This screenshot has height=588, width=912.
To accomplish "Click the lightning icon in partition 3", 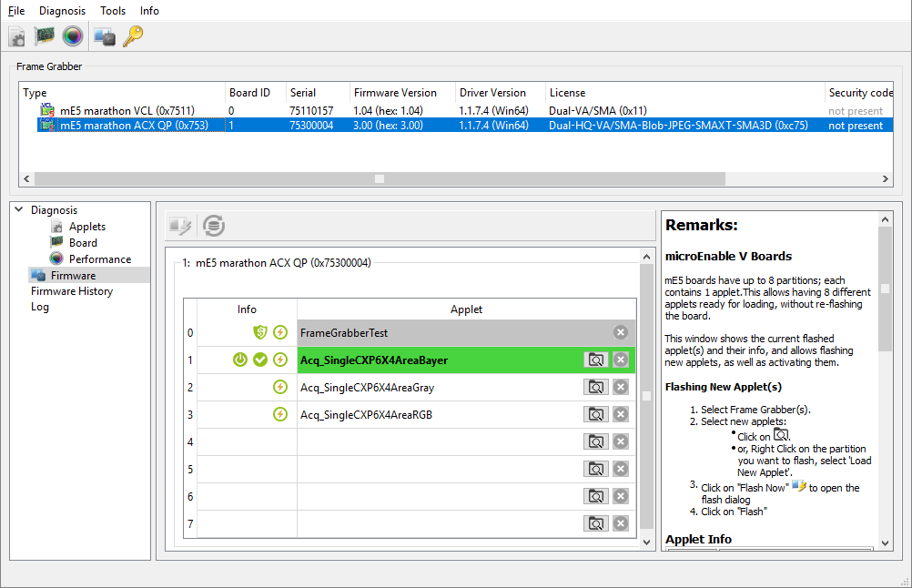I will point(280,414).
